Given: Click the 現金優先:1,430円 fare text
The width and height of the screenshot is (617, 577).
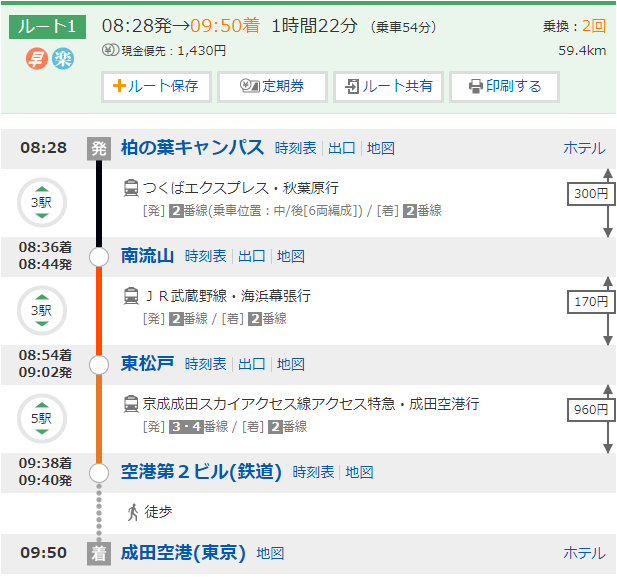Looking at the screenshot, I should [173, 50].
